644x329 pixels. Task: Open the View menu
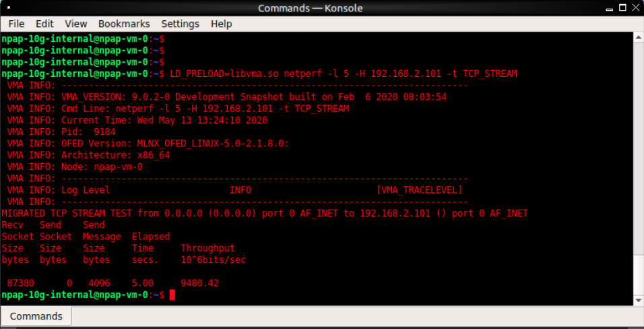coord(76,24)
